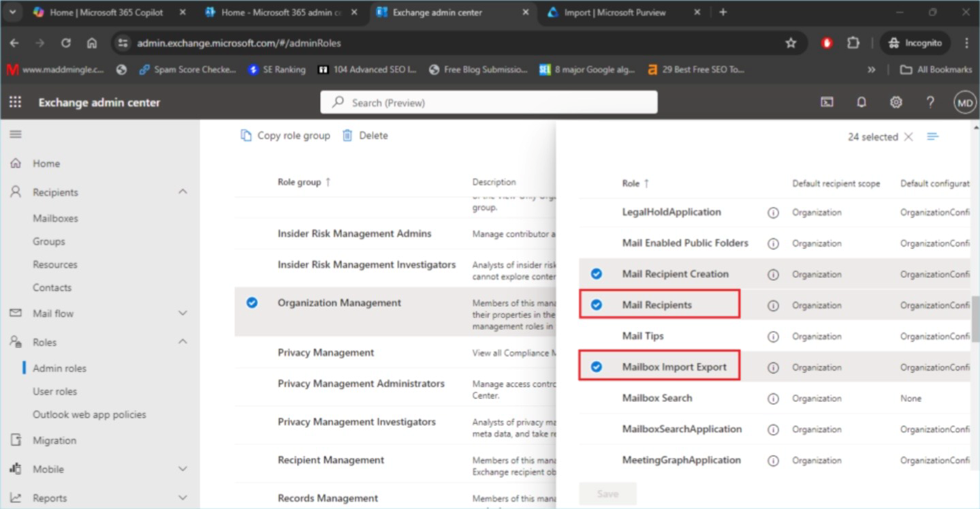Click the Delete role group button
The width and height of the screenshot is (980, 509).
coord(365,136)
